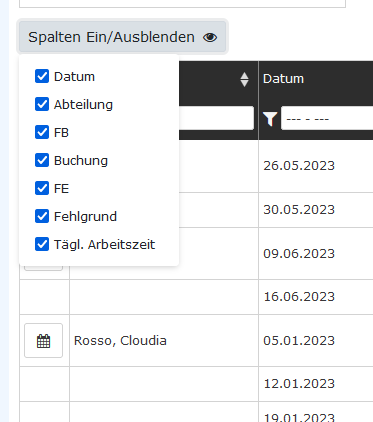Uncheck the Fehlgrund column checkbox

point(42,216)
